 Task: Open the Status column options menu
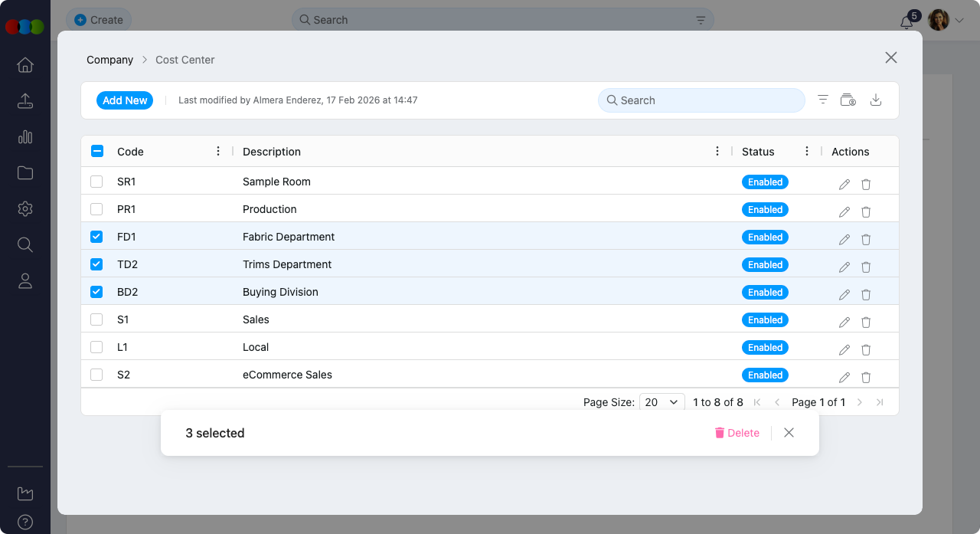tap(807, 151)
